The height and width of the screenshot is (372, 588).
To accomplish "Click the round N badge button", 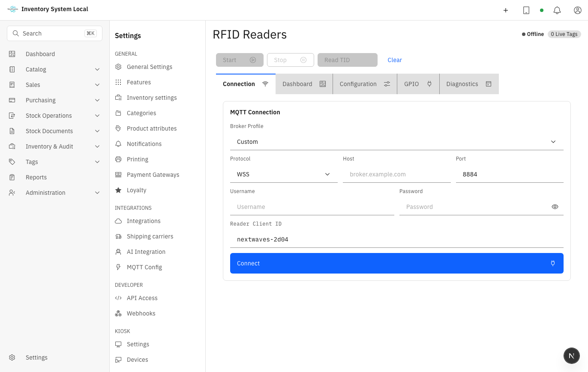I will click(572, 356).
